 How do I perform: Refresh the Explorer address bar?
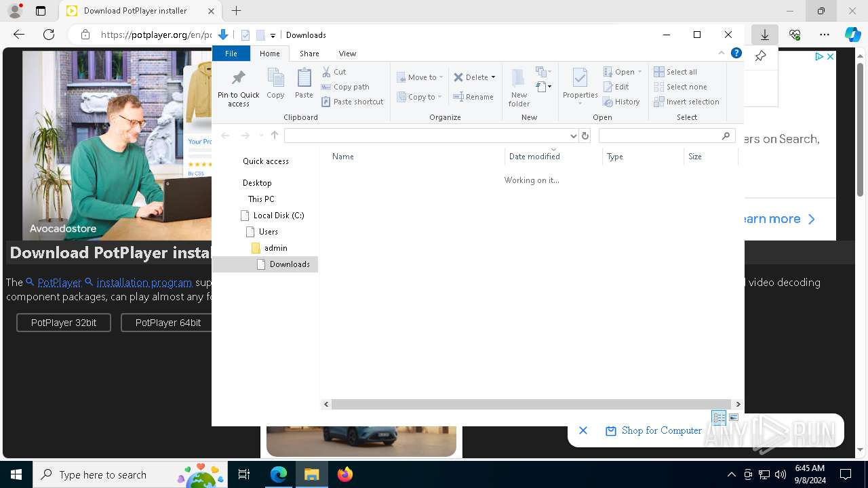585,136
